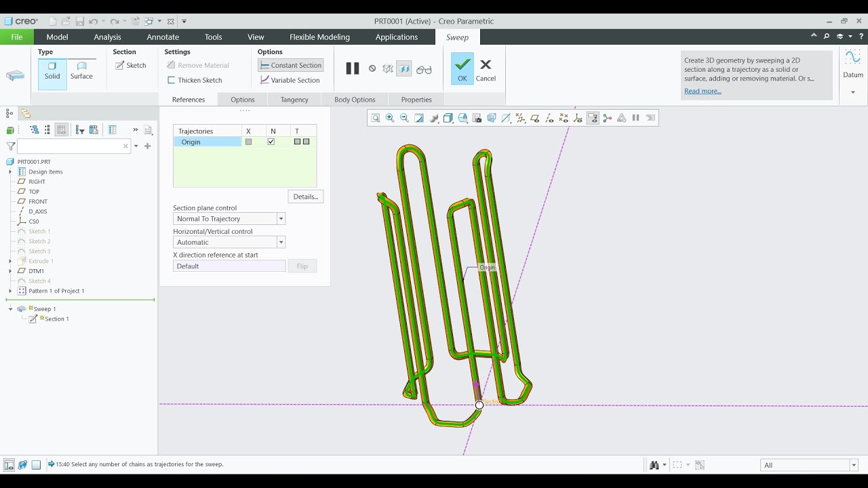Click the No Preview icon

(x=372, y=68)
